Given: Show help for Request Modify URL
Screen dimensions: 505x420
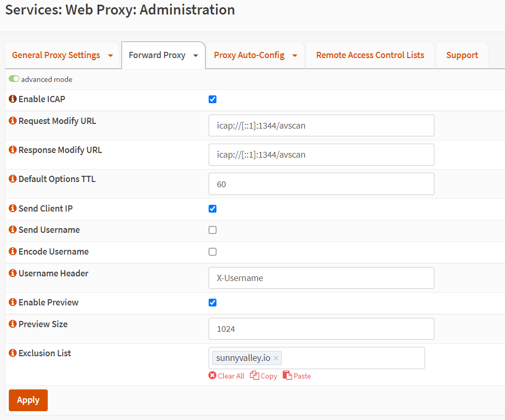Looking at the screenshot, I should (x=13, y=121).
